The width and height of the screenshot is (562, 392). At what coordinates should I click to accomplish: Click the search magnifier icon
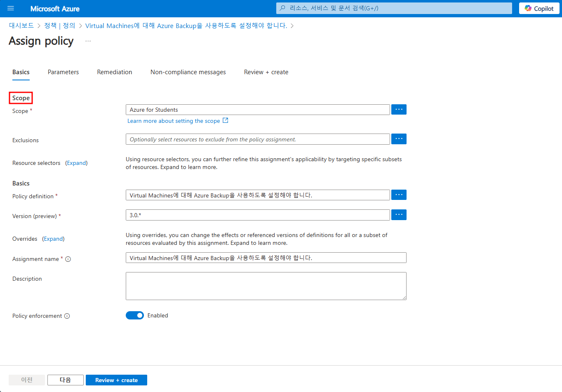pos(282,8)
